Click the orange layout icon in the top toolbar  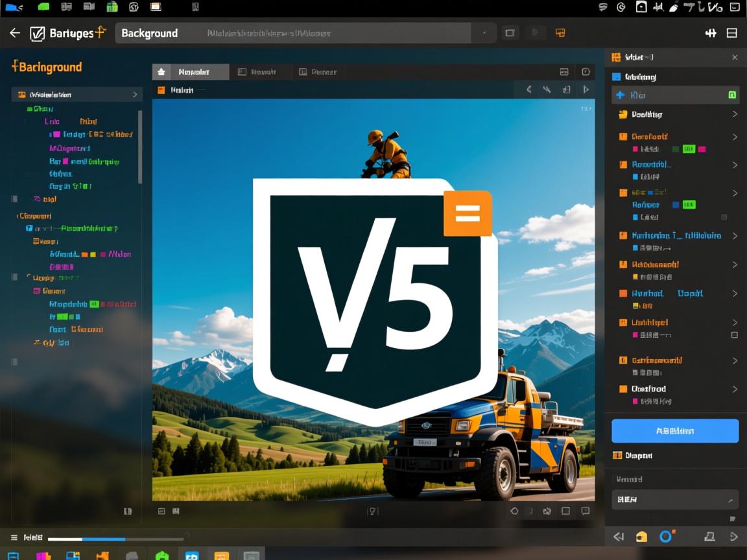pyautogui.click(x=561, y=33)
